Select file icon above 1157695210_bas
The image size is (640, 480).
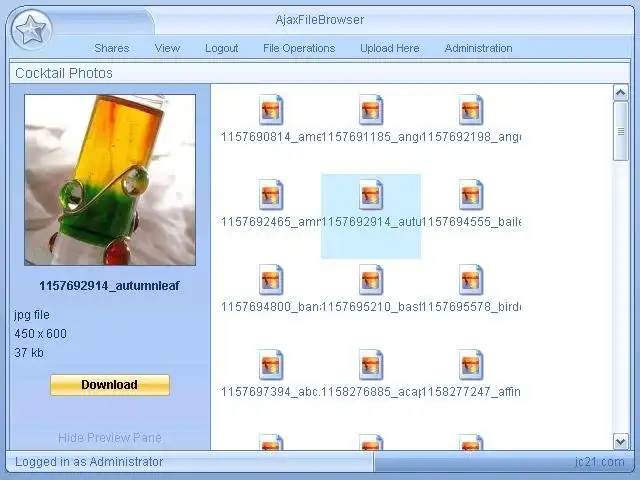[371, 280]
